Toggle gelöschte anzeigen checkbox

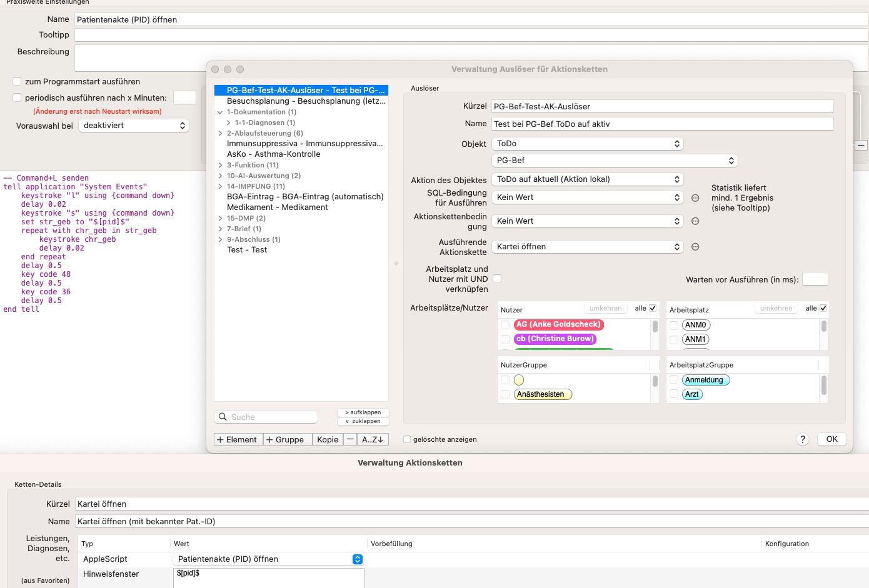click(407, 439)
